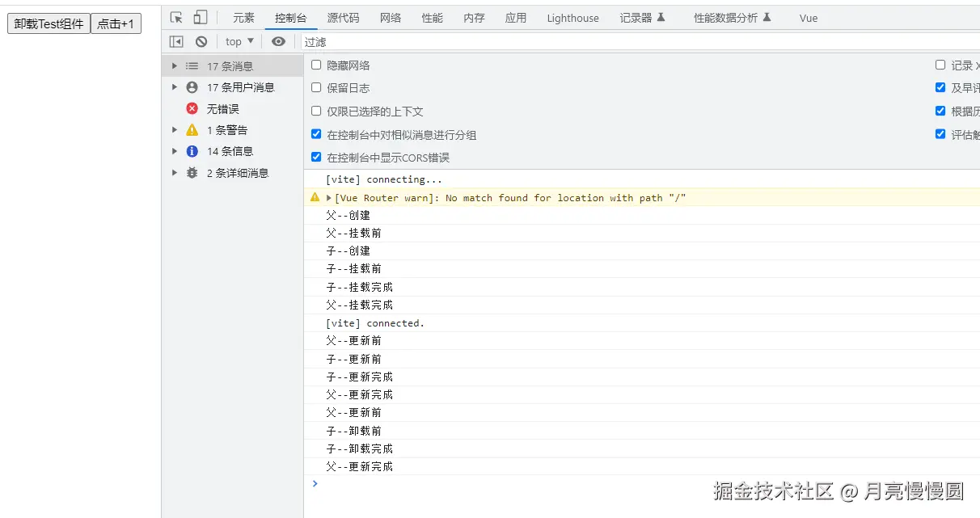Open the Lighthouse tab
This screenshot has height=518, width=980.
(x=573, y=18)
